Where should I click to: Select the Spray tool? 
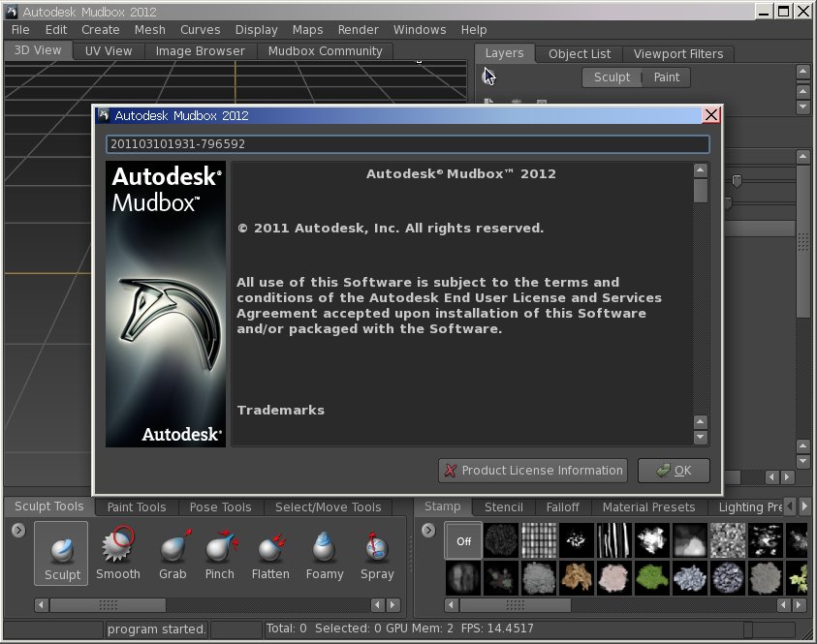(x=377, y=553)
